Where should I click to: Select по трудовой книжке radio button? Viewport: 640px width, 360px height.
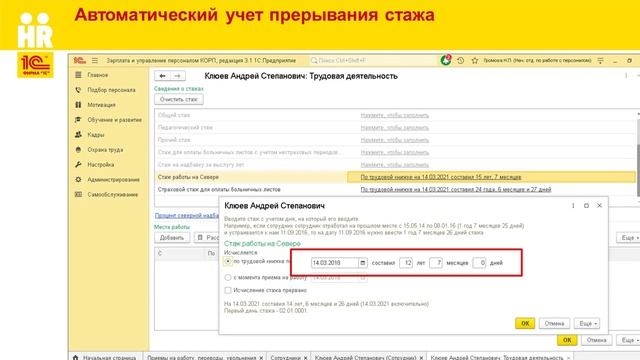click(x=228, y=261)
